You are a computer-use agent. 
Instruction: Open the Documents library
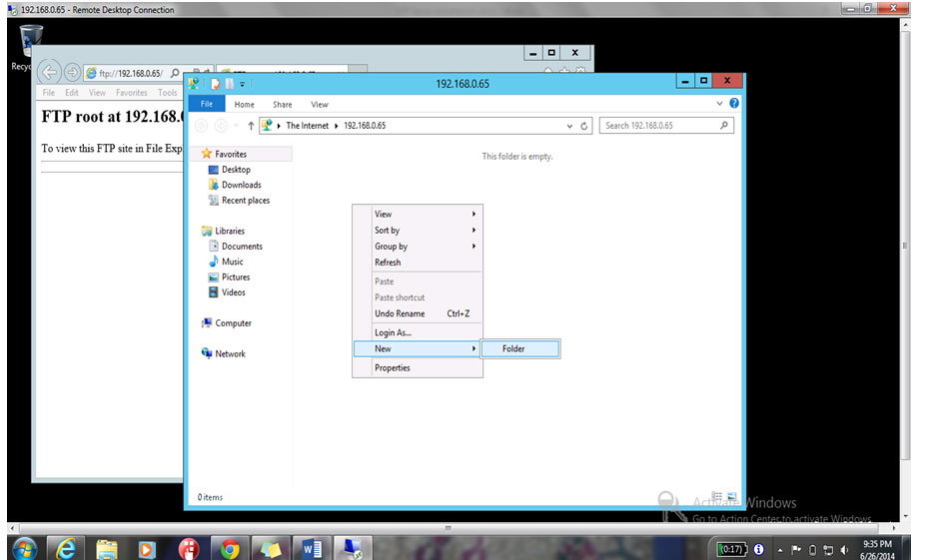point(242,247)
